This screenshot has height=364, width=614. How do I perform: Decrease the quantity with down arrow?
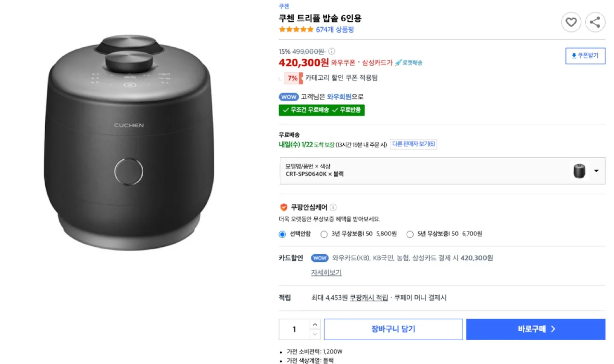pyautogui.click(x=315, y=334)
